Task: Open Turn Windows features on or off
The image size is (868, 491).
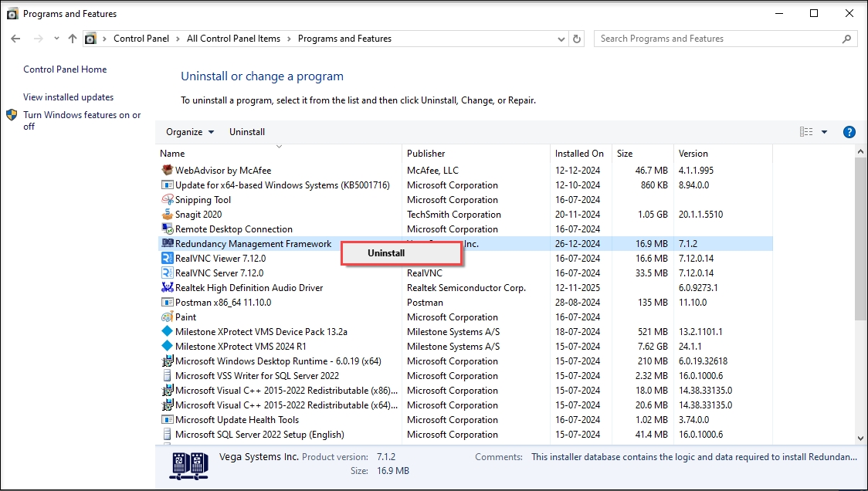Action: [81, 120]
